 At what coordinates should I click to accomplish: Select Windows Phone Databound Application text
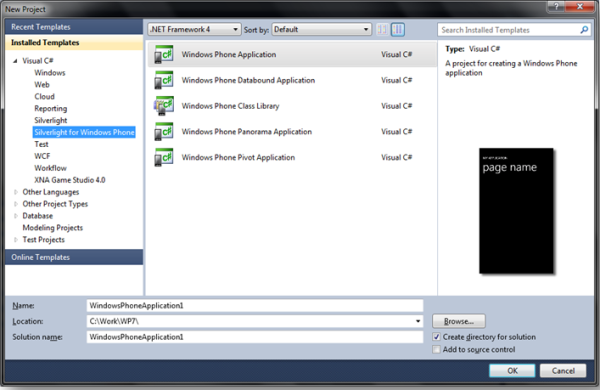pyautogui.click(x=248, y=80)
